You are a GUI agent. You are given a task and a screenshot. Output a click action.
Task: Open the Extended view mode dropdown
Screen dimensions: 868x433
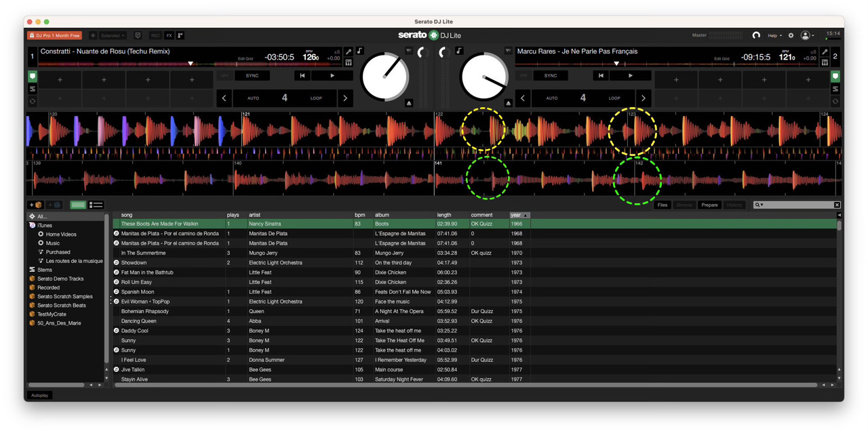click(x=113, y=35)
